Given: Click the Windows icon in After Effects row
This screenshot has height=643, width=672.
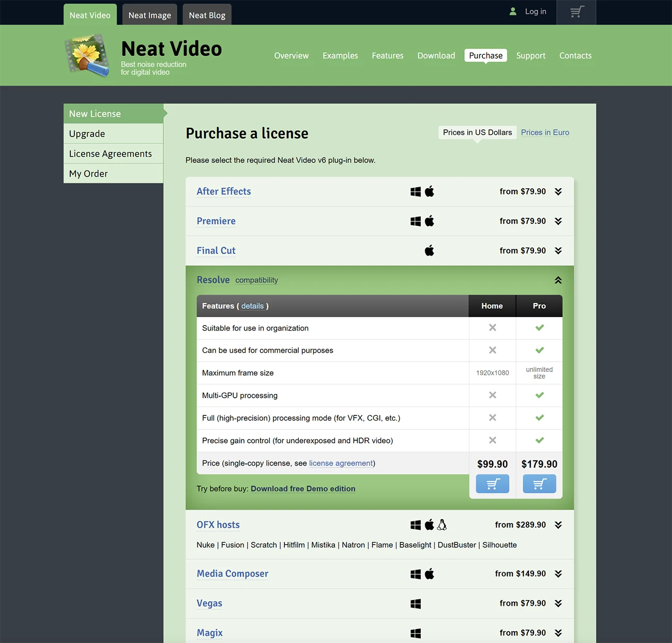Looking at the screenshot, I should [x=416, y=191].
